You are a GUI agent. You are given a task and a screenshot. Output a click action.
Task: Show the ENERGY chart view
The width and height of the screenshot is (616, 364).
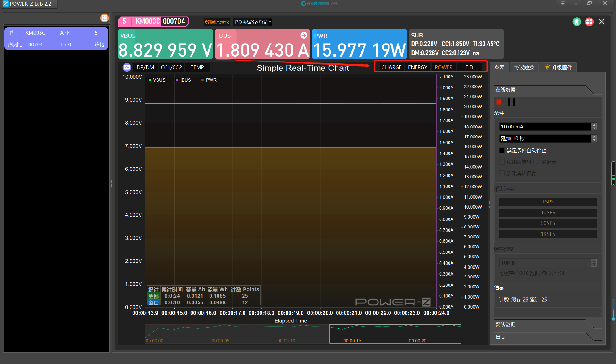[417, 67]
